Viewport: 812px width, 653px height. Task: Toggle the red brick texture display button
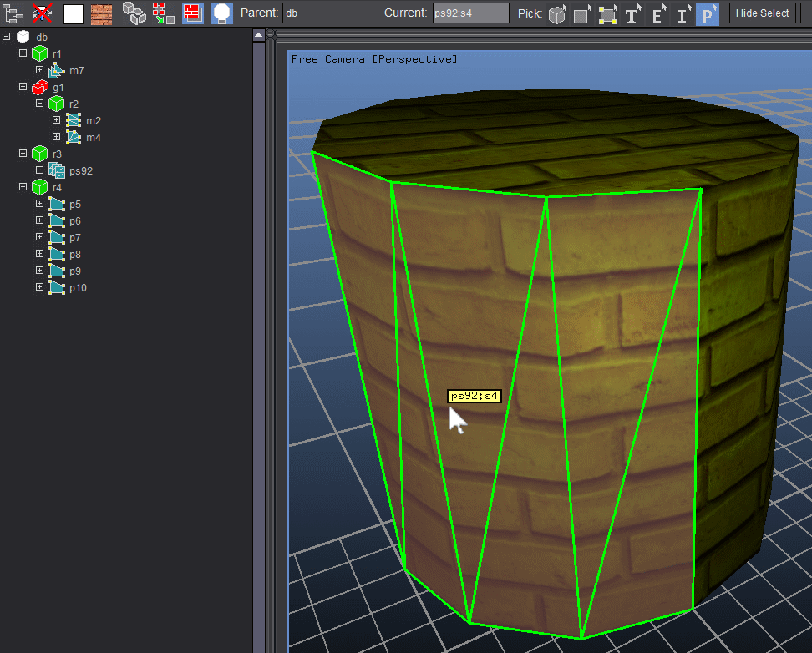(193, 13)
